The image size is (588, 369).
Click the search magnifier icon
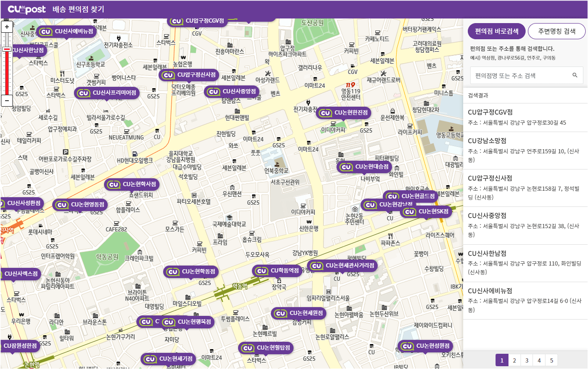(575, 75)
